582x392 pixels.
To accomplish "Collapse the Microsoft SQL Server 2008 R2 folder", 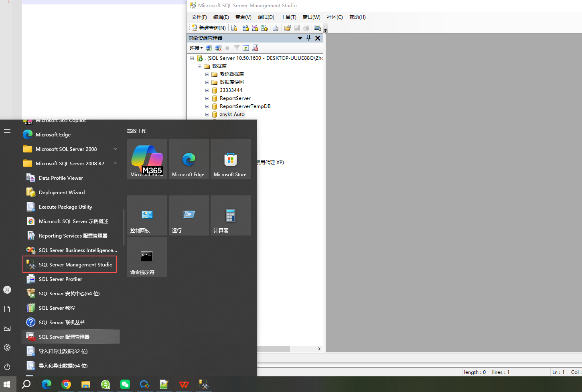I will click(x=115, y=163).
